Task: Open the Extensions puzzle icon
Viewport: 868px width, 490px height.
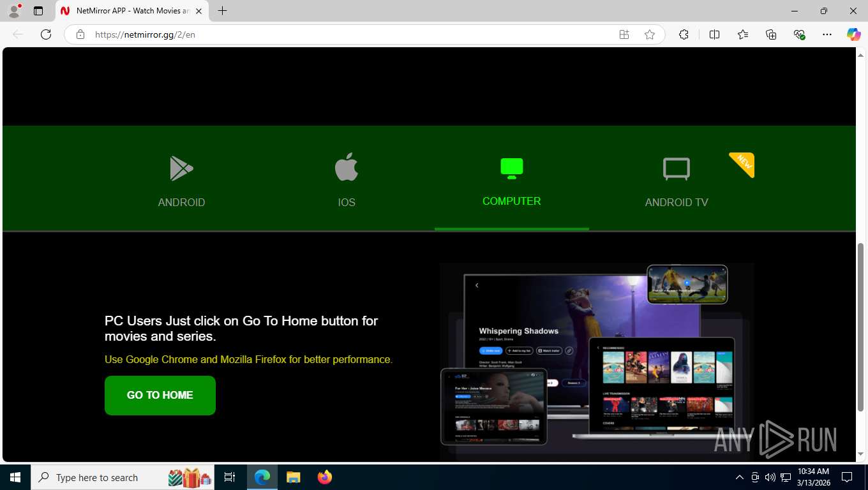Action: pos(684,34)
